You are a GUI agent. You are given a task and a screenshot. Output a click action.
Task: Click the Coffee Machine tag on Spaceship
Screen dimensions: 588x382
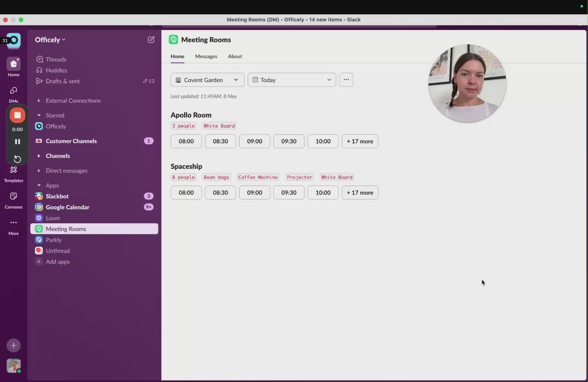coord(258,177)
